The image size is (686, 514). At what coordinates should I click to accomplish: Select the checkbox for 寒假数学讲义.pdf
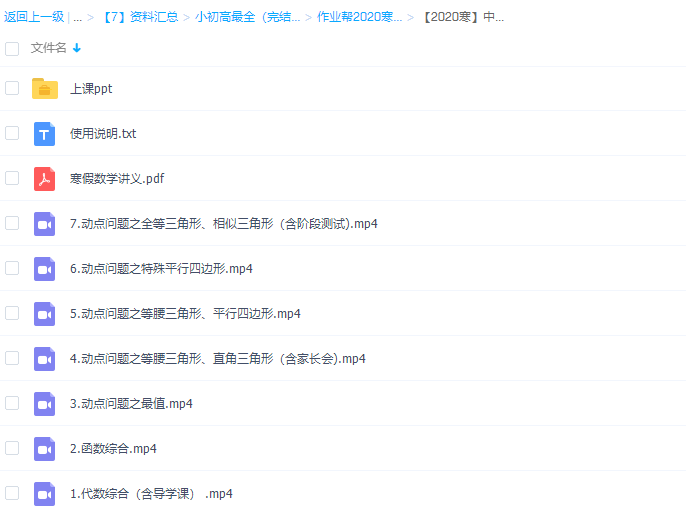coord(12,178)
